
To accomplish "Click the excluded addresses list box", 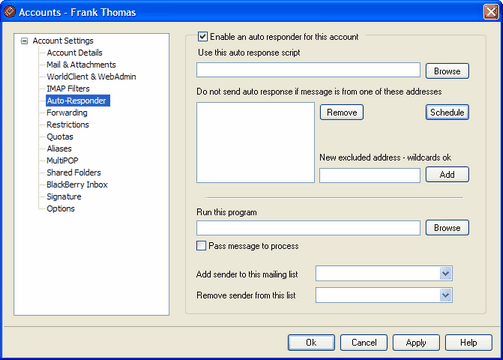I will point(255,142).
